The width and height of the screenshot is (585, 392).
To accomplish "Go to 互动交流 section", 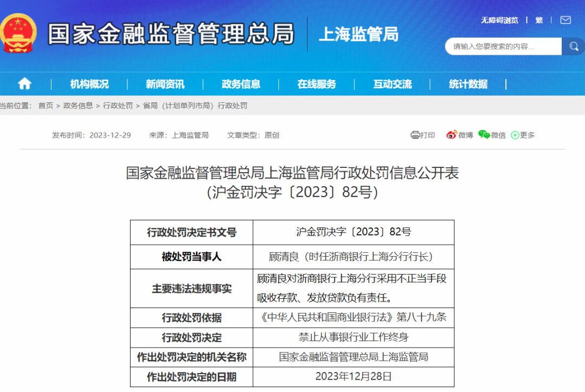I will click(x=392, y=84).
